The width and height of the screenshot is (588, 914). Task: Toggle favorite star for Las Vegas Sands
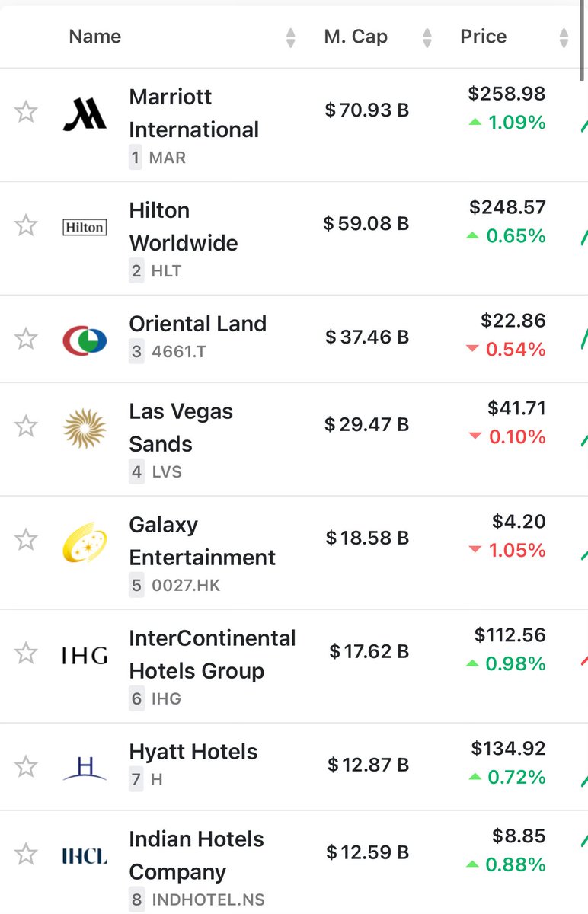(26, 426)
